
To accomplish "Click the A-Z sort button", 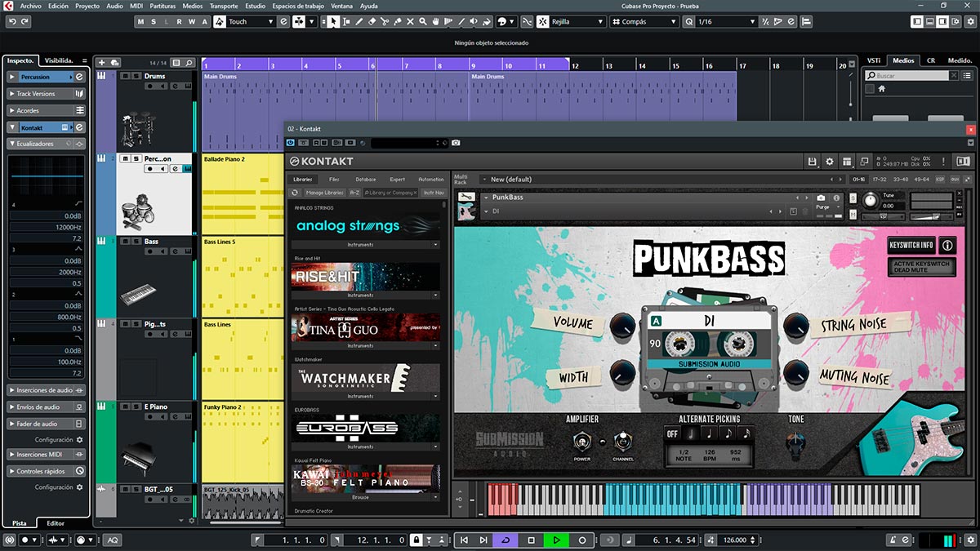I will [x=354, y=193].
